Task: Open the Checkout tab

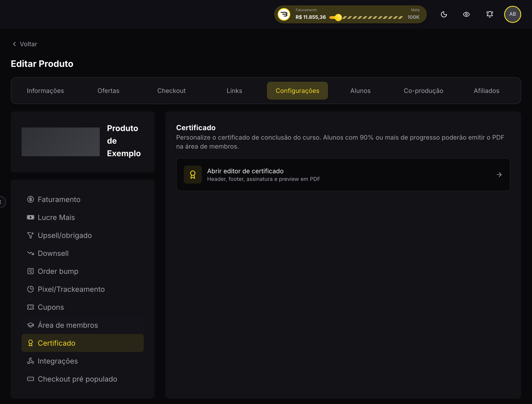Action: pyautogui.click(x=171, y=91)
